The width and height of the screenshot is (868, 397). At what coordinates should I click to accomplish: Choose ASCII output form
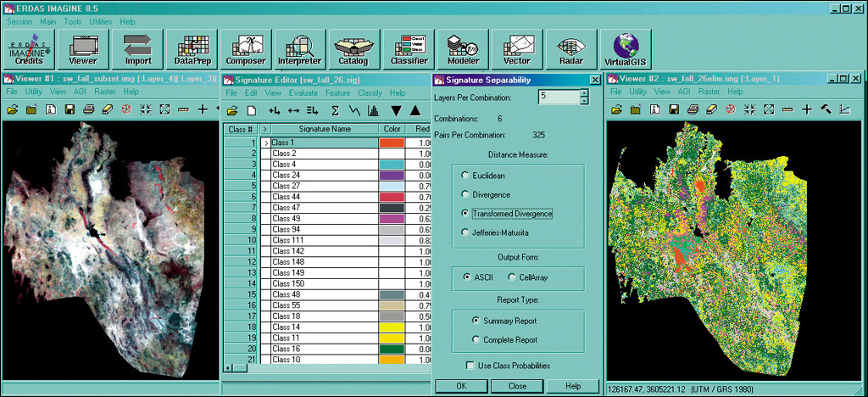tap(467, 277)
